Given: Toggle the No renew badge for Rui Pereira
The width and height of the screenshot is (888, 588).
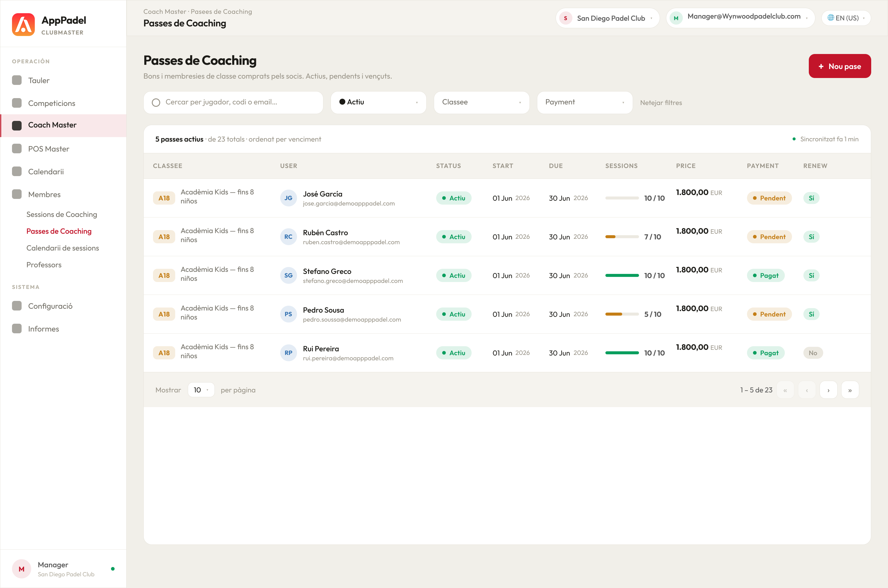Looking at the screenshot, I should pyautogui.click(x=813, y=353).
